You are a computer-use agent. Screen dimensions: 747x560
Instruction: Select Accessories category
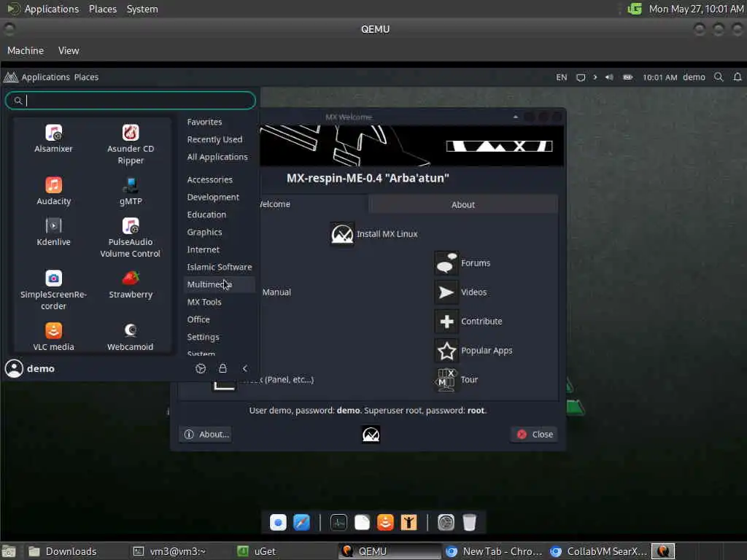[x=209, y=179]
